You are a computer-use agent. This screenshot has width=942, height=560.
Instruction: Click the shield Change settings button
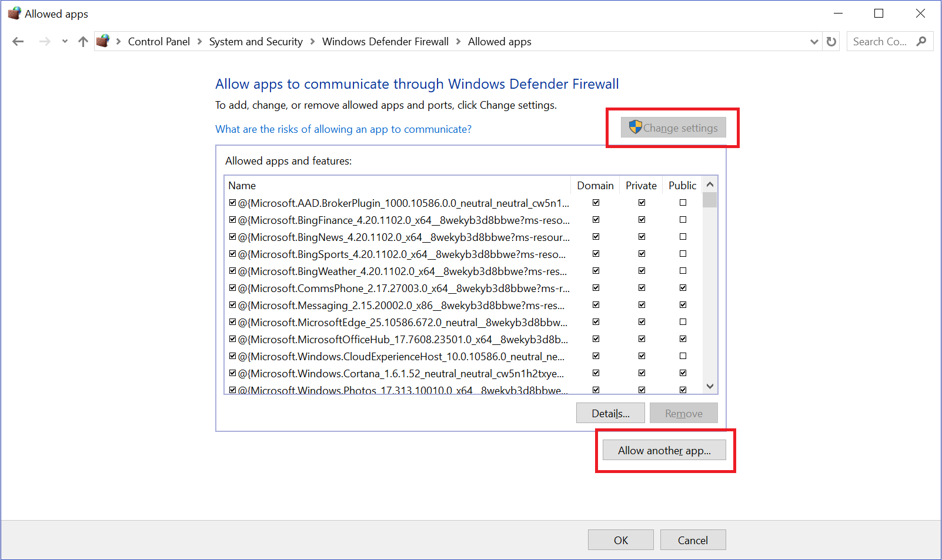[673, 128]
